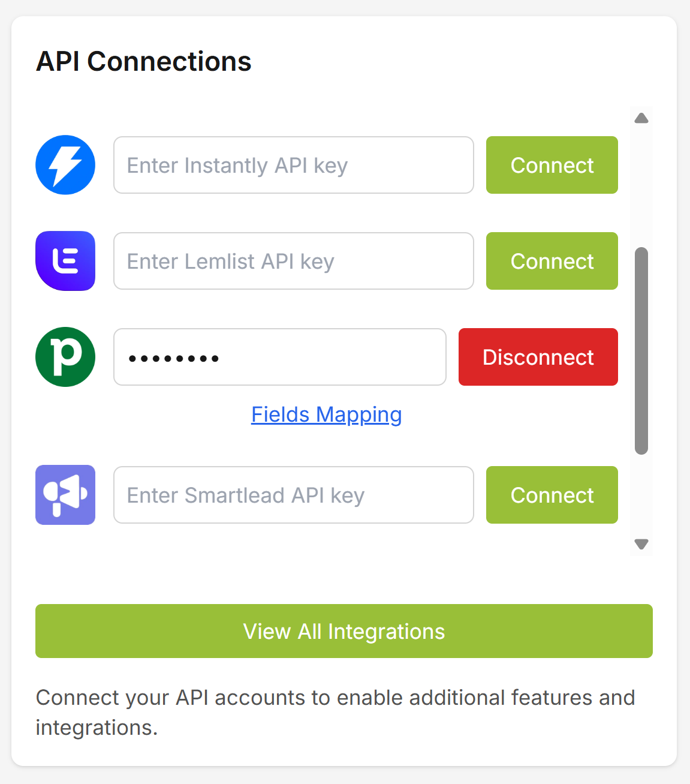Image resolution: width=690 pixels, height=784 pixels.
Task: Select the Smartlead megaphone icon
Action: pos(65,495)
